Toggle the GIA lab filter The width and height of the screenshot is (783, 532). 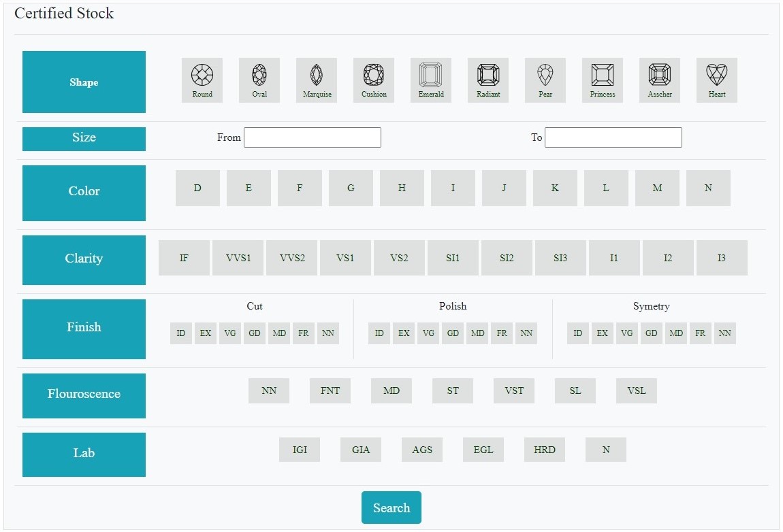[361, 450]
